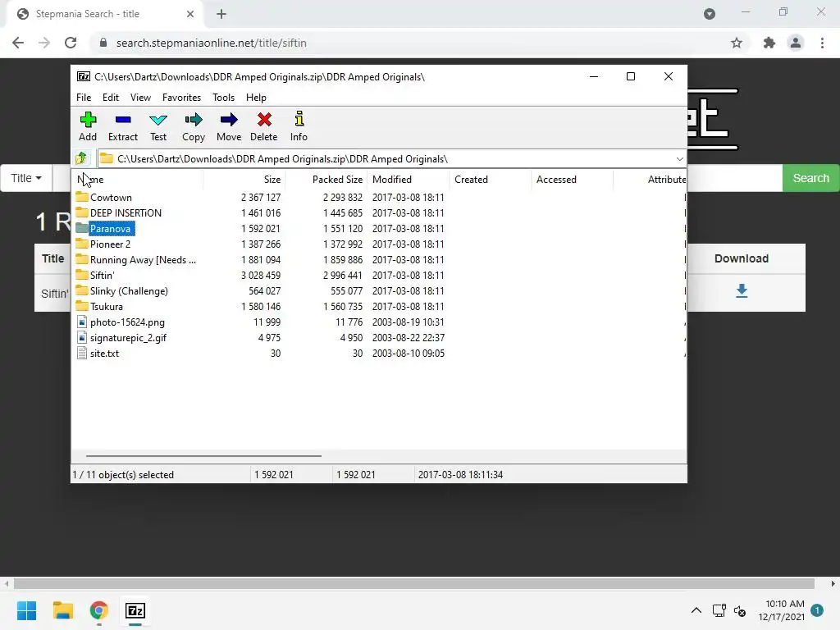
Task: Click the muted volume tray icon
Action: [x=740, y=610]
